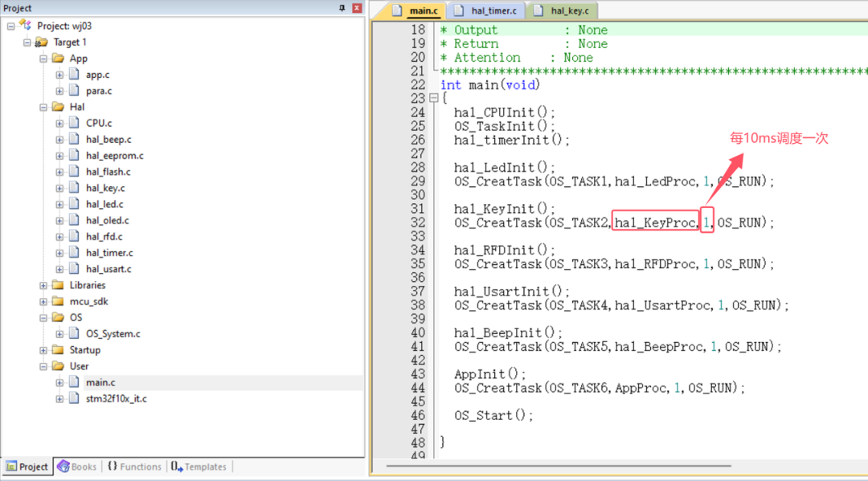868x481 pixels.
Task: Select the hal_beep.c file icon
Action: [74, 139]
